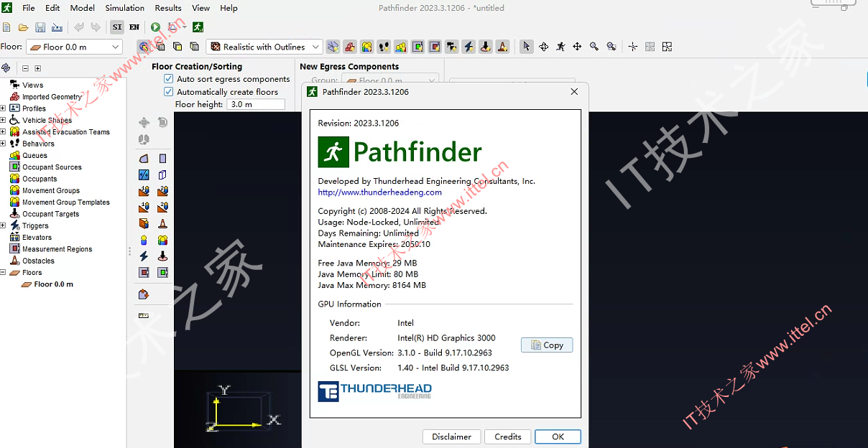
Task: Click OK in About dialog
Action: [558, 437]
